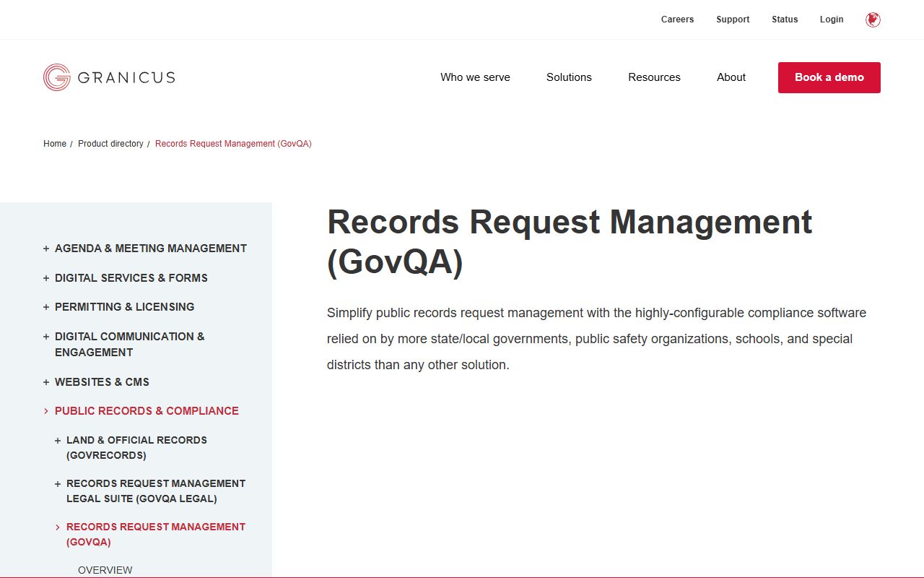Click the Book a demo button
The width and height of the screenshot is (924, 578).
pyautogui.click(x=829, y=77)
